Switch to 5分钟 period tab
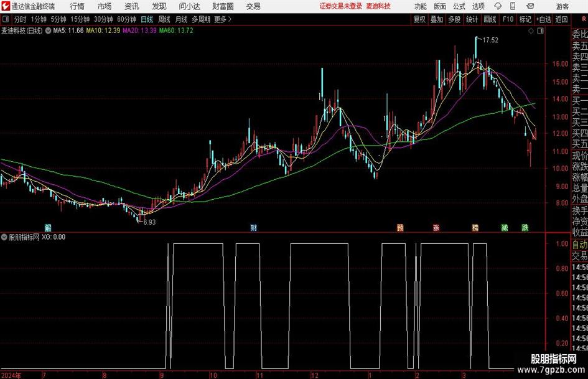Screen dimensions: 588x379 coord(58,19)
